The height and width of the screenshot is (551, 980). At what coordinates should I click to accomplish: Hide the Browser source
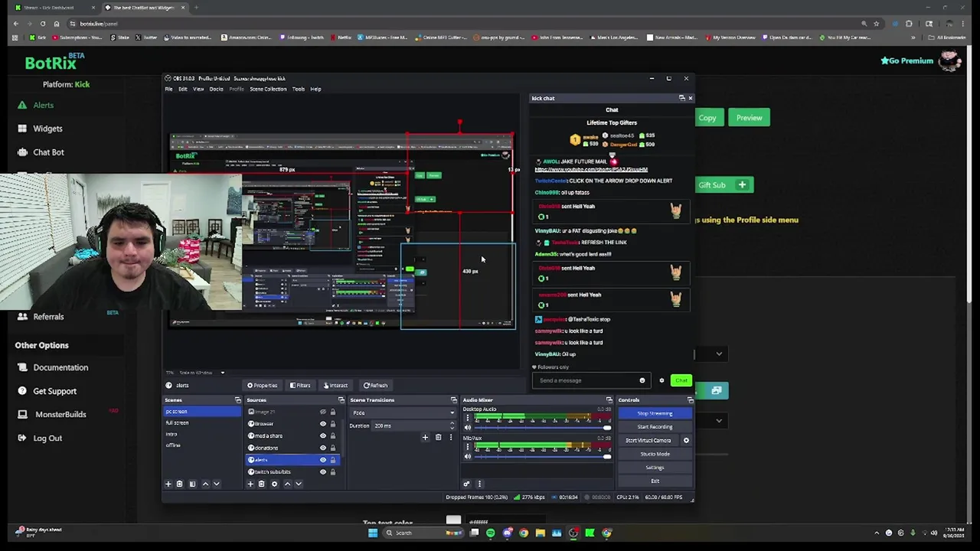[322, 424]
